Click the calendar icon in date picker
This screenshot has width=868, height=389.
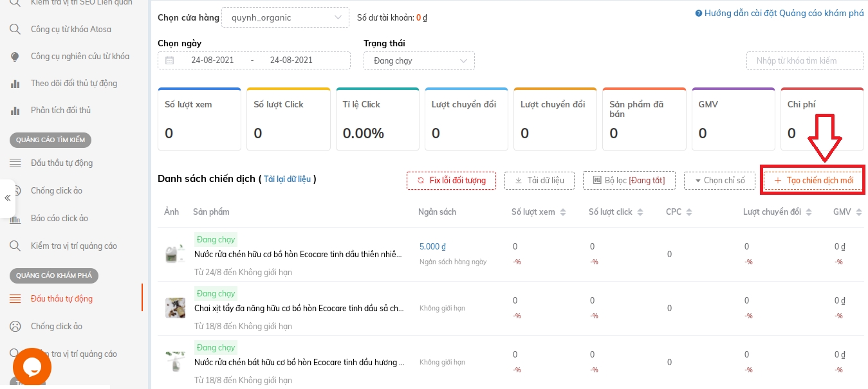170,60
